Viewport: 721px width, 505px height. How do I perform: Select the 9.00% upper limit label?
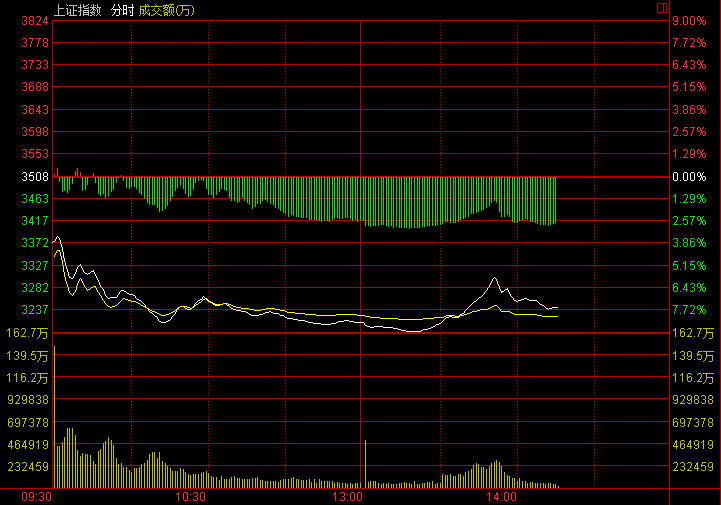click(x=689, y=21)
